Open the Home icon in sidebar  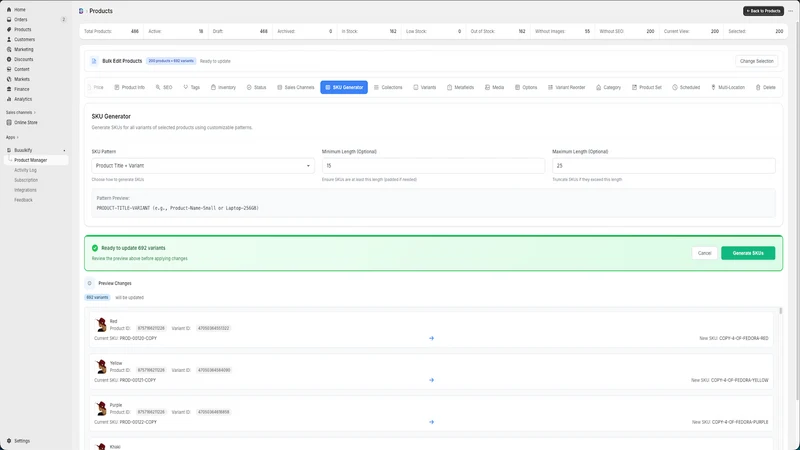click(x=9, y=10)
